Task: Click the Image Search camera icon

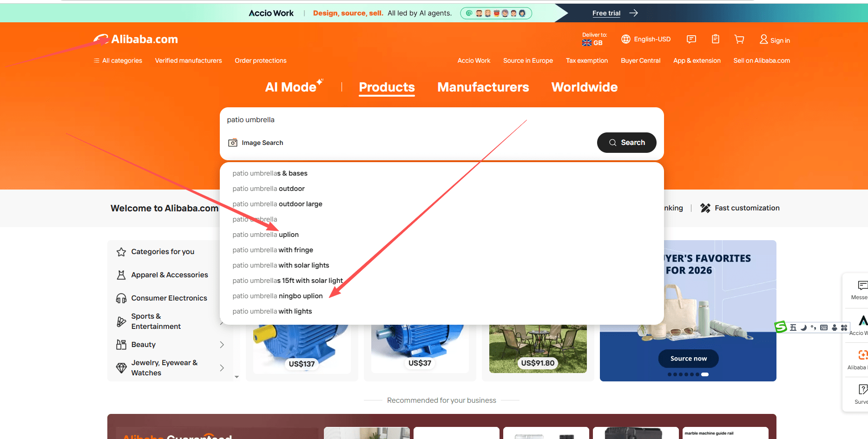Action: pos(233,143)
